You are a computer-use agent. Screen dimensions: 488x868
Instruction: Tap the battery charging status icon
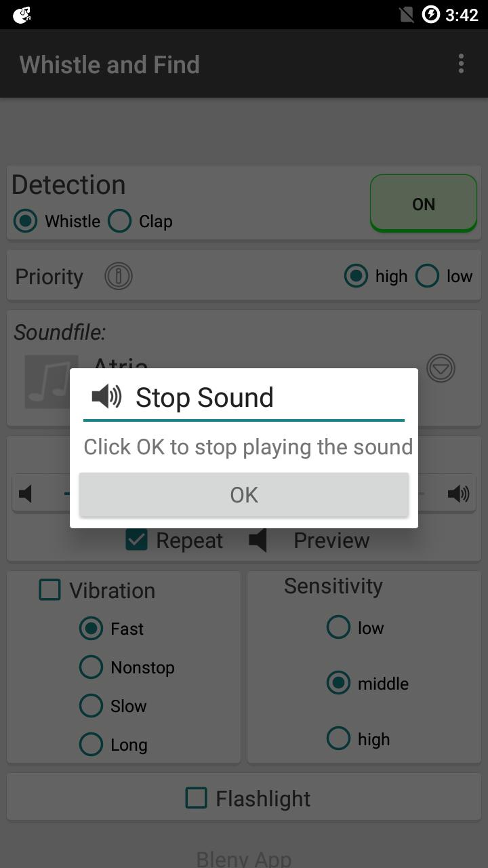[x=431, y=14]
